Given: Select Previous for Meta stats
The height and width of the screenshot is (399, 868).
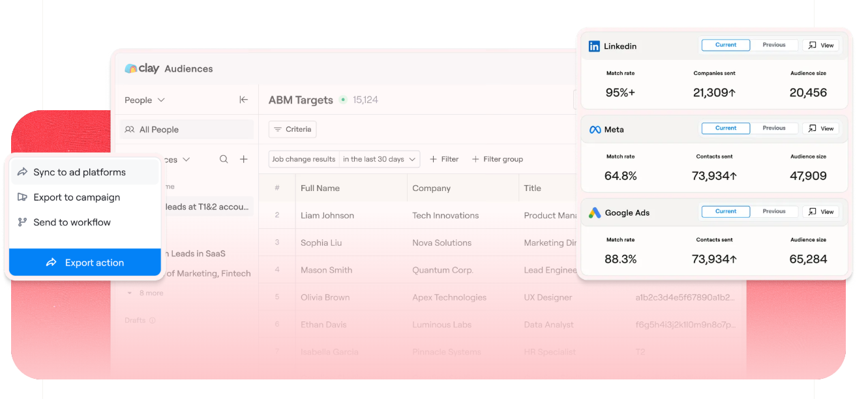Looking at the screenshot, I should coord(774,128).
